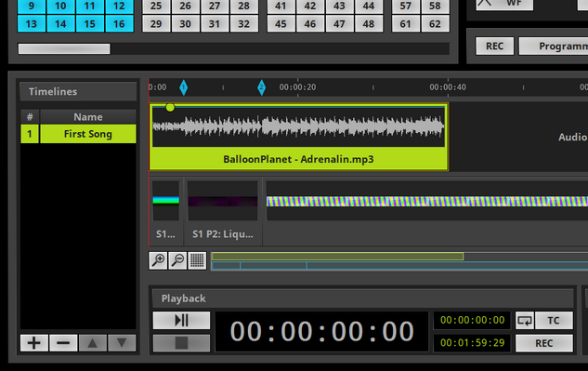Zoom out of the timeline
Image resolution: width=588 pixels, height=371 pixels.
coord(177,260)
